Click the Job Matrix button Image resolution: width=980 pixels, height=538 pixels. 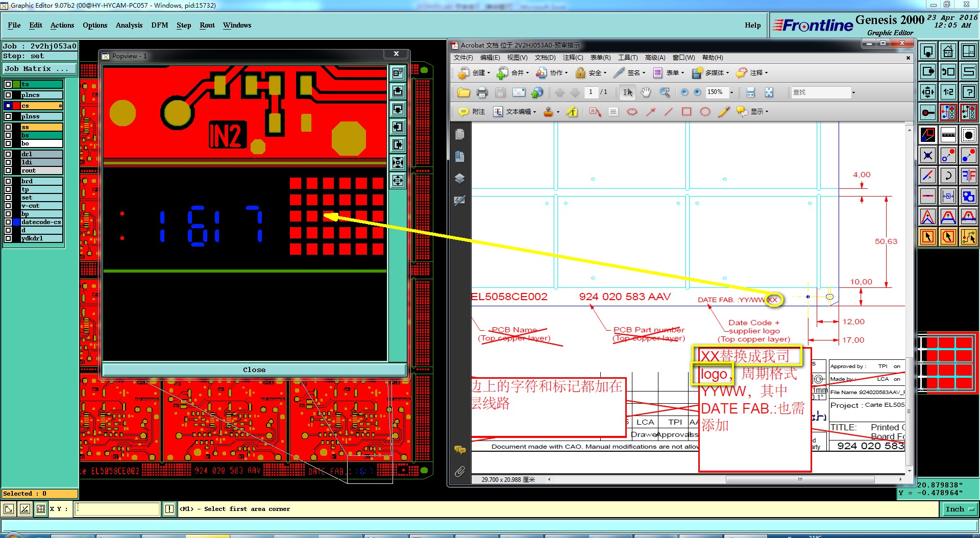point(39,68)
